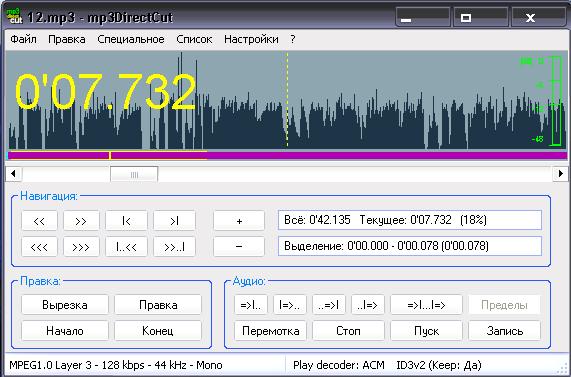Maximize the mp3DirectCut window
Screen dimensions: 571x377
click(x=481, y=17)
